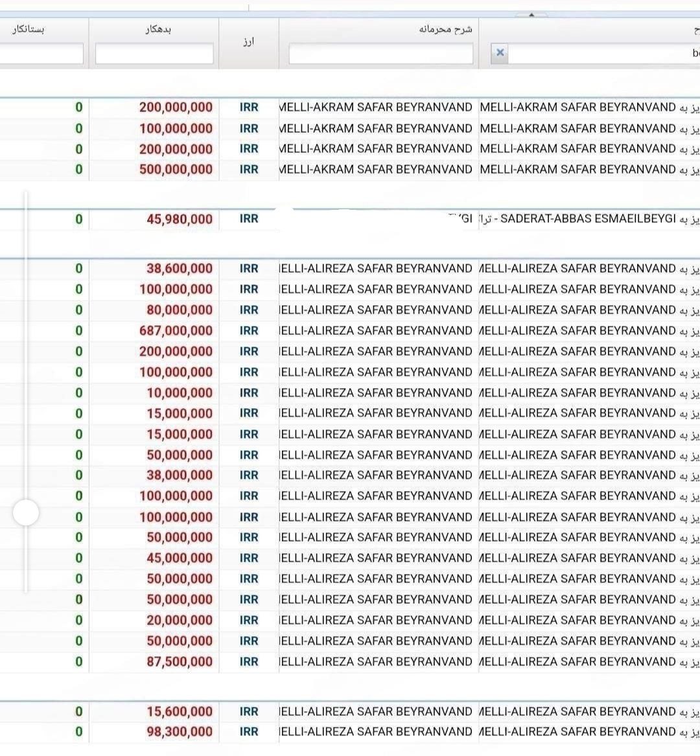Click the 0 credit value in 87,500,000 row
Image resolution: width=700 pixels, height=756 pixels.
pyautogui.click(x=79, y=662)
